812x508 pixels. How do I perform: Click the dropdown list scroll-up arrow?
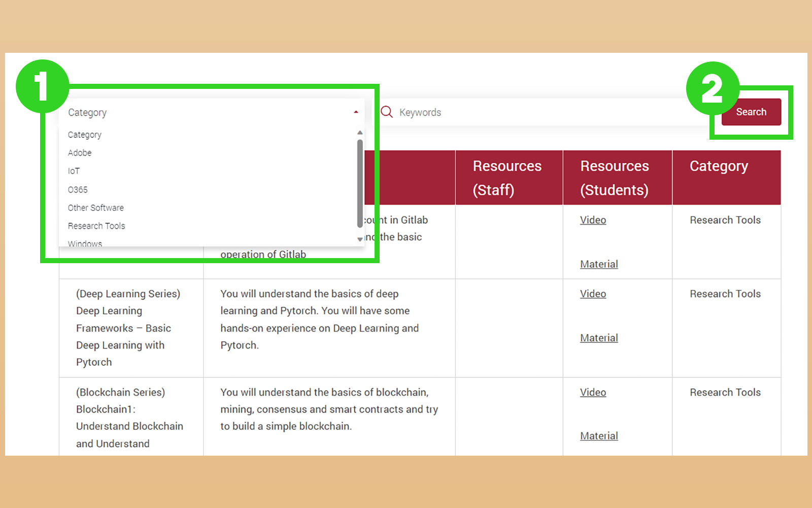click(360, 133)
